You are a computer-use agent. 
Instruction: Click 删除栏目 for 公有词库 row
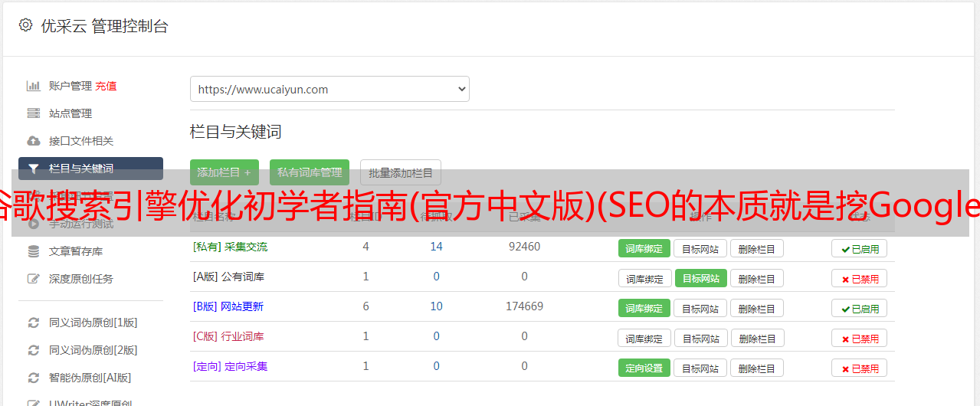756,278
